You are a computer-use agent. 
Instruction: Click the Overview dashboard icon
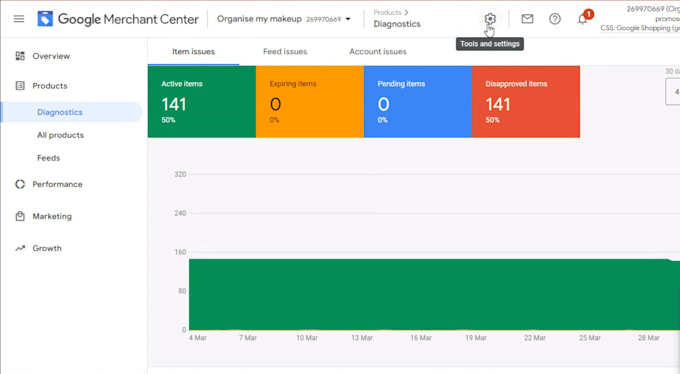[20, 56]
